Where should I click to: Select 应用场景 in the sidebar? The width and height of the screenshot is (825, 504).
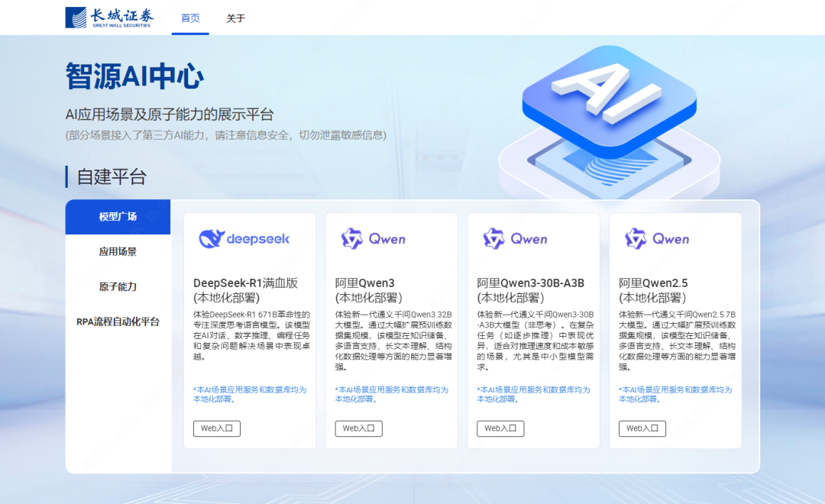(118, 251)
